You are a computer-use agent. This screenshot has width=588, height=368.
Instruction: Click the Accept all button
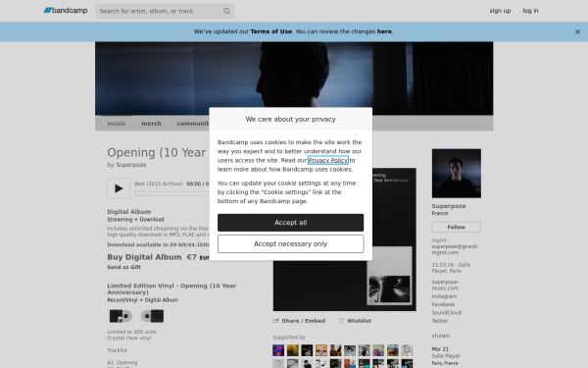click(x=291, y=223)
